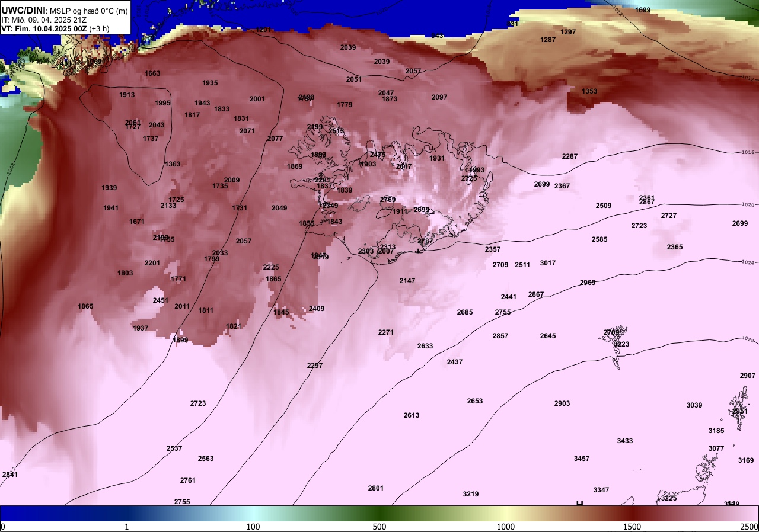Select the height value 2633
Screen dimensions: 759x532
click(425, 346)
